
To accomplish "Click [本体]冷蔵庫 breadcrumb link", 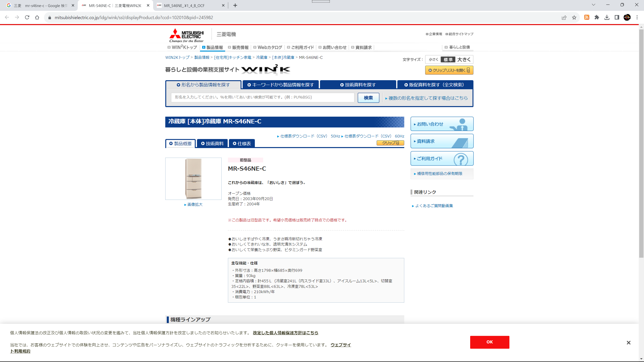I will pyautogui.click(x=283, y=57).
